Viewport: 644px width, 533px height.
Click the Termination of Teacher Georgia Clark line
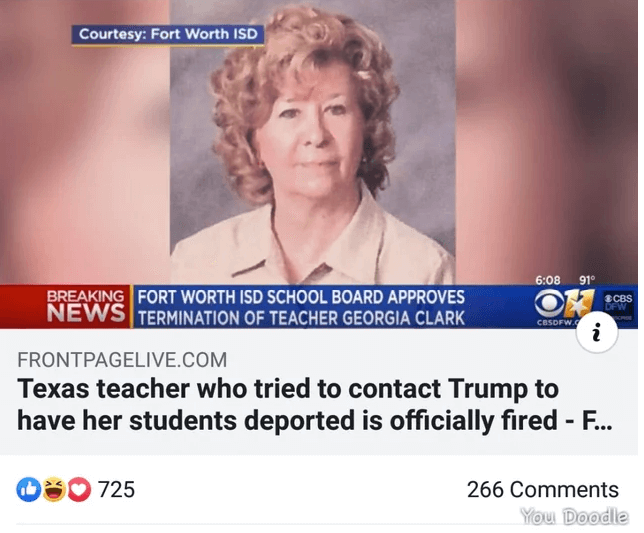301,318
